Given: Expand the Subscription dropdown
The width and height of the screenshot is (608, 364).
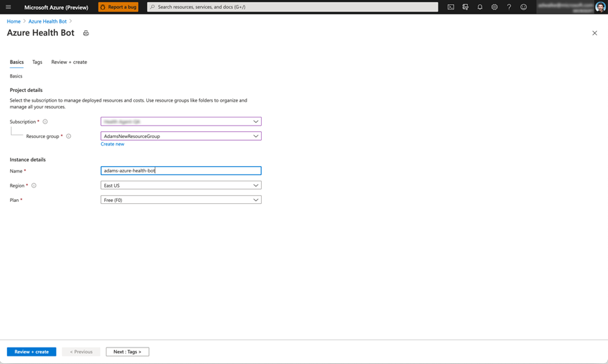Looking at the screenshot, I should point(181,122).
